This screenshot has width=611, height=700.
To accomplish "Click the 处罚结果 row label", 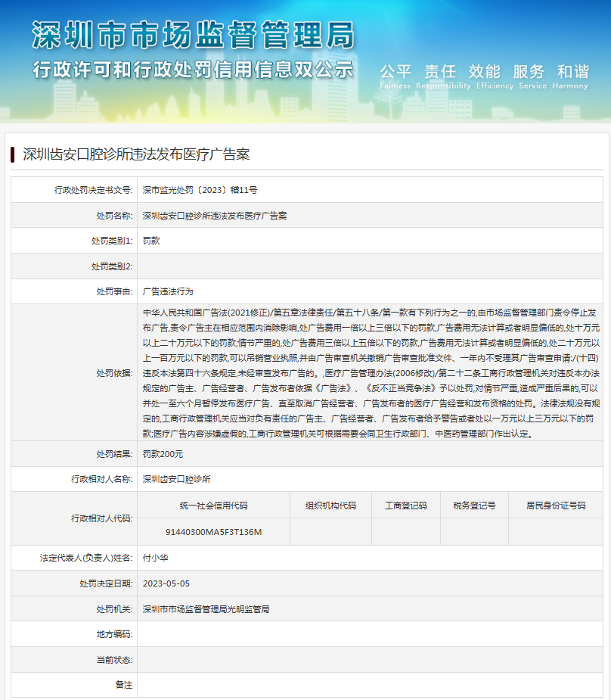I will point(114,454).
